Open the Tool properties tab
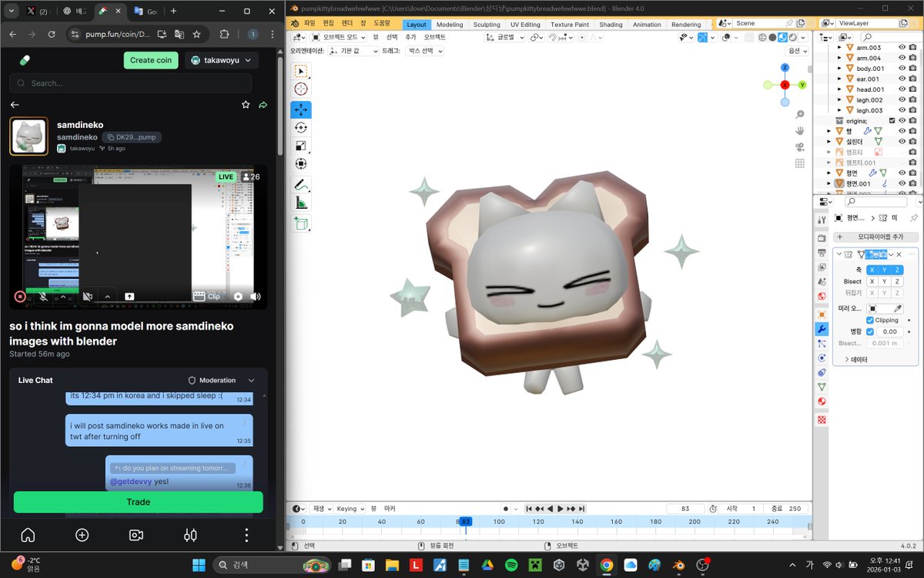924x578 pixels. [x=822, y=220]
